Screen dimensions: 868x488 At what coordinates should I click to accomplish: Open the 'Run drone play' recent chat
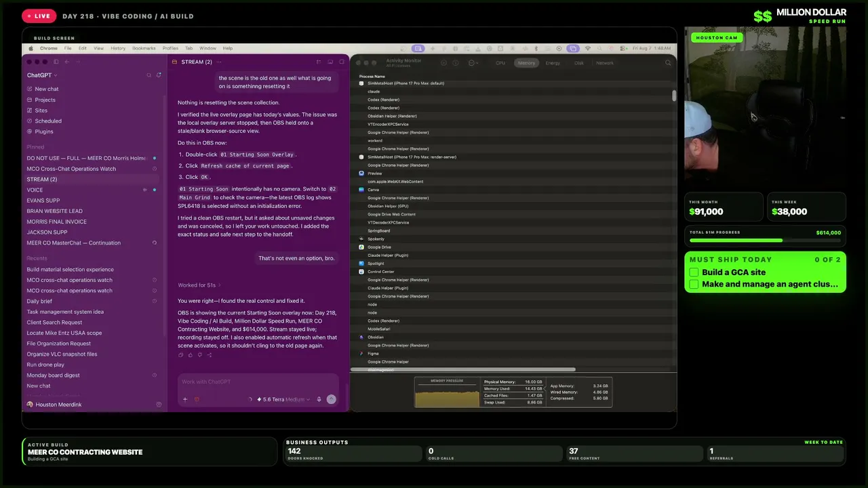click(x=94, y=365)
